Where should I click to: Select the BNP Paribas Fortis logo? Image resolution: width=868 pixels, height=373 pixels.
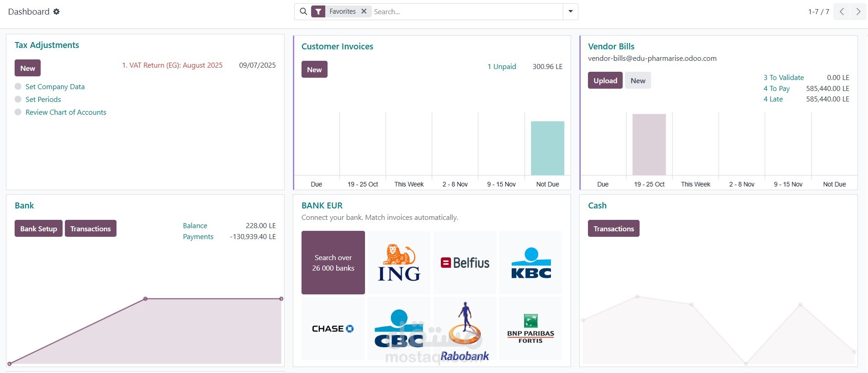530,329
